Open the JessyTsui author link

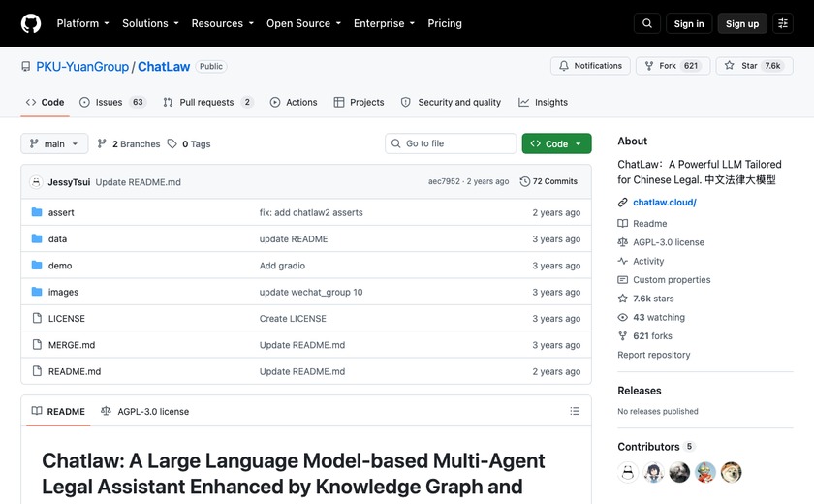[69, 182]
